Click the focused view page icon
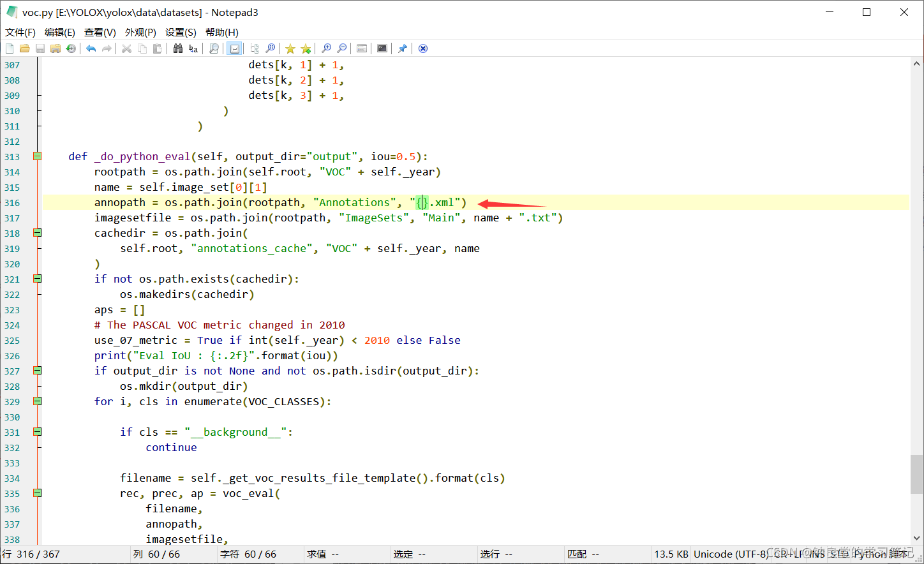 coord(255,48)
